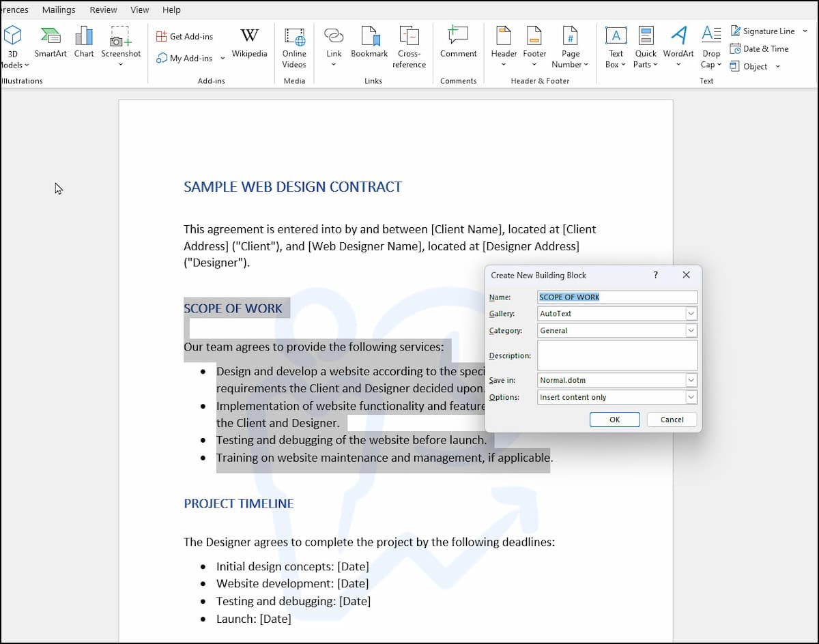Open the Screenshot tool

pos(121,46)
